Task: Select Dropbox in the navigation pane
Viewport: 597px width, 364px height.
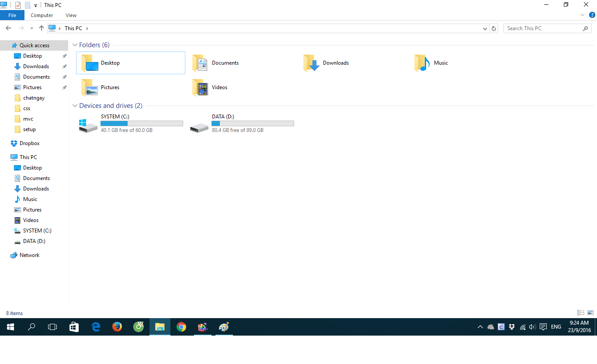Action: pos(29,143)
